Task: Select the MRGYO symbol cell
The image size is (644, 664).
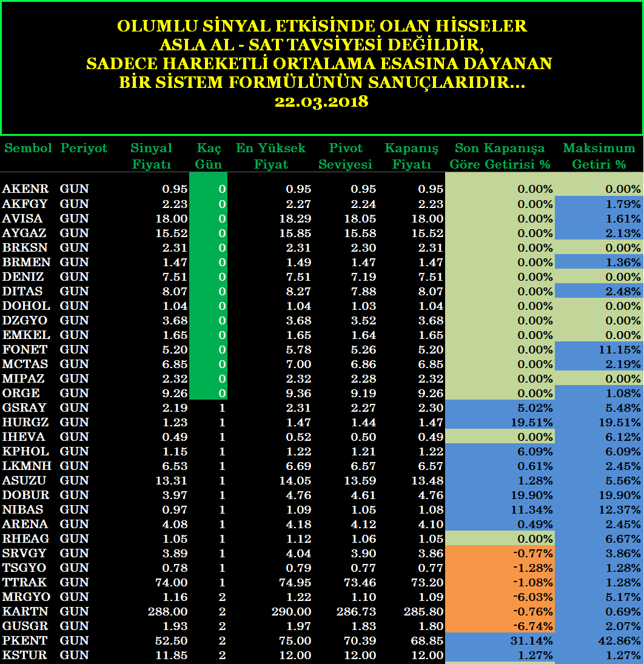Action: (x=26, y=597)
